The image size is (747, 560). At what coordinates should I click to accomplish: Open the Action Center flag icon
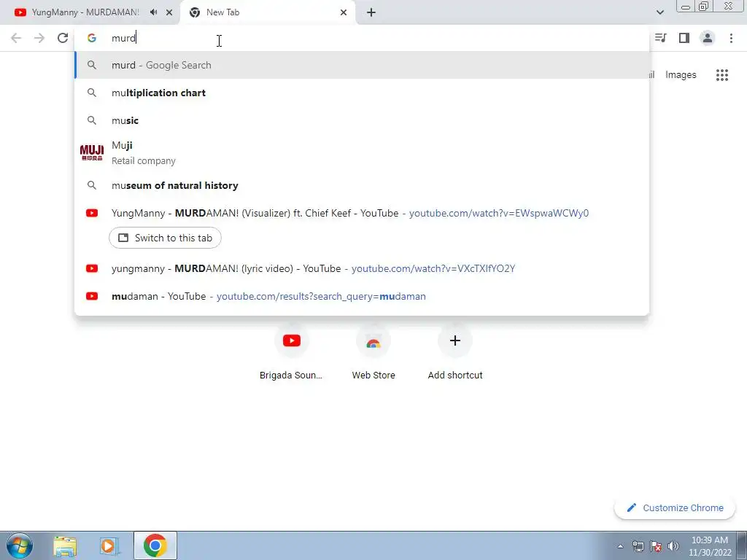[x=656, y=546]
